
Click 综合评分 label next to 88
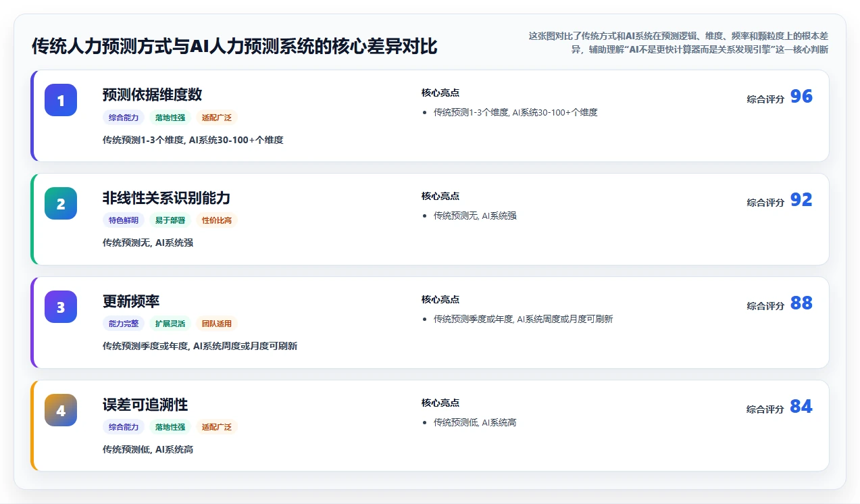click(x=765, y=306)
